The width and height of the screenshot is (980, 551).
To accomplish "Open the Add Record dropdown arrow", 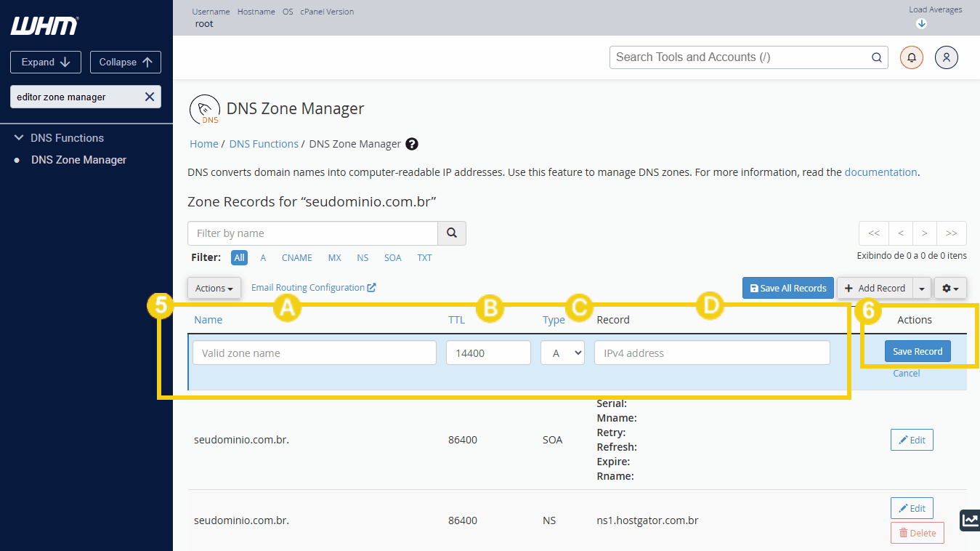I will pyautogui.click(x=922, y=288).
